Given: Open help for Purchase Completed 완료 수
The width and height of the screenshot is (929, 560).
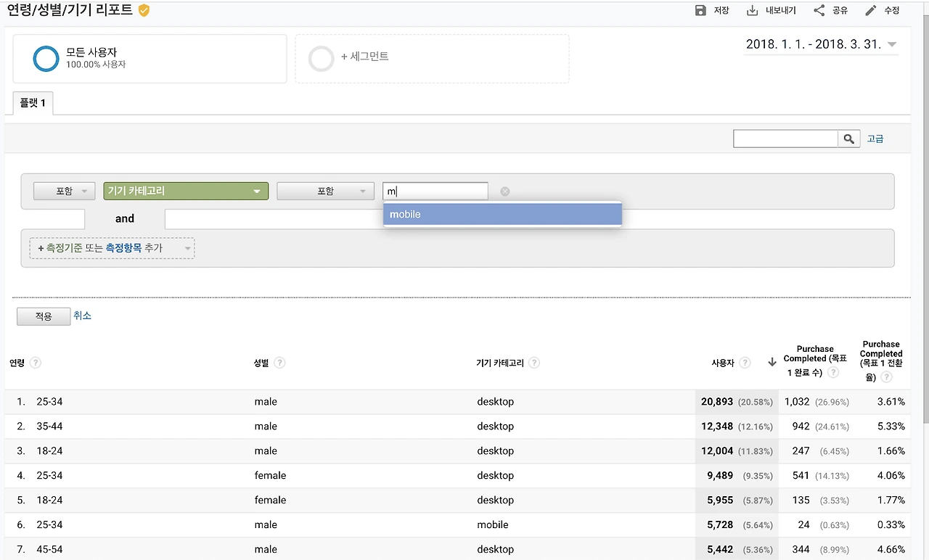Looking at the screenshot, I should (x=833, y=373).
